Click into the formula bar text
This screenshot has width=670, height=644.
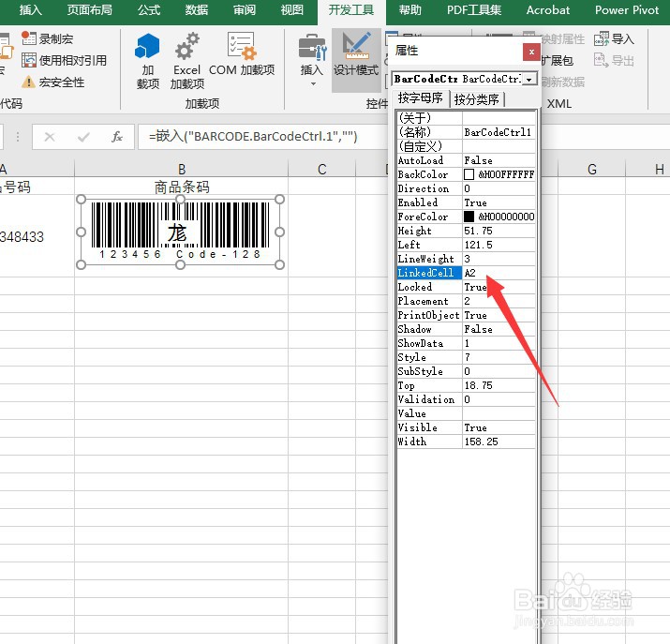click(x=253, y=137)
